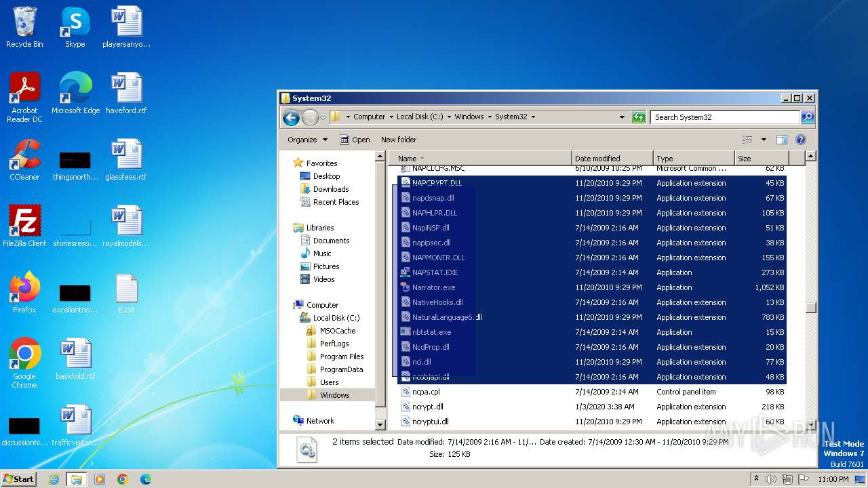
Task: Select the haveford.rtf document icon
Action: coord(126,94)
